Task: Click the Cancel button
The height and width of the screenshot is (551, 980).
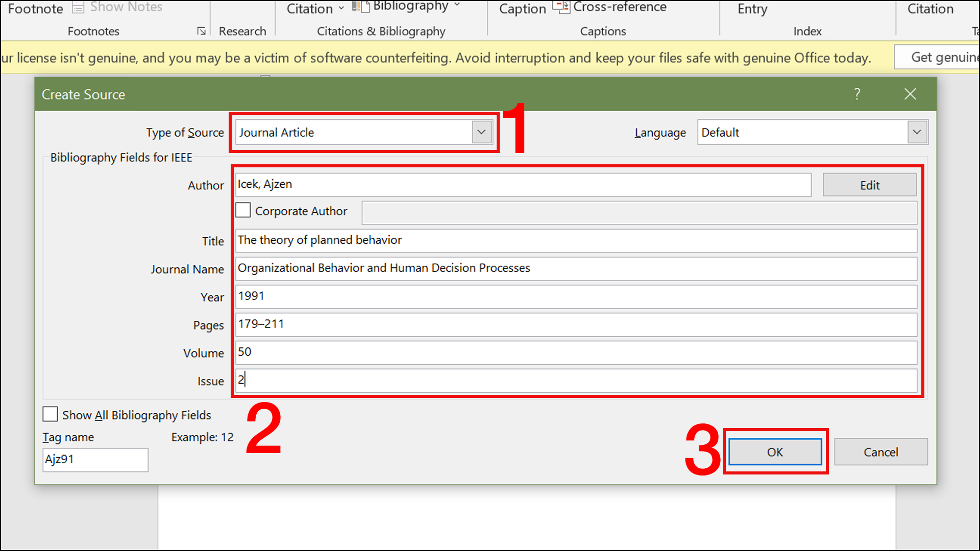Action: tap(880, 452)
